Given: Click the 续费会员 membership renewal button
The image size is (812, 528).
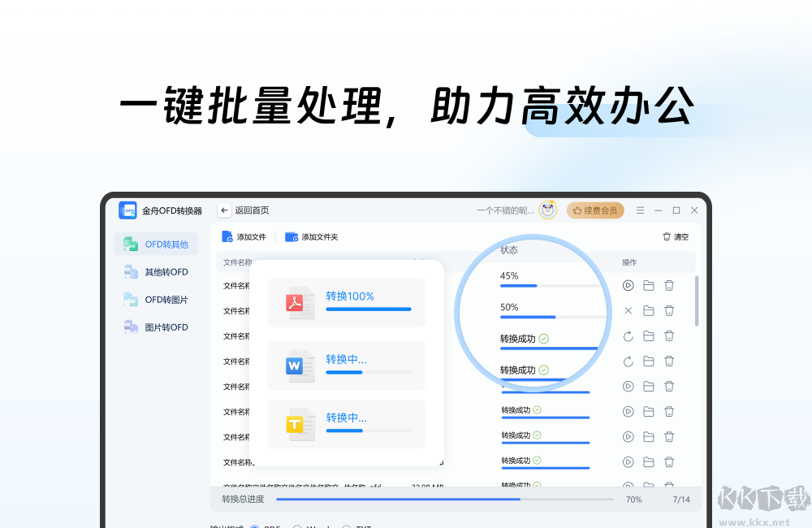Looking at the screenshot, I should pos(595,210).
